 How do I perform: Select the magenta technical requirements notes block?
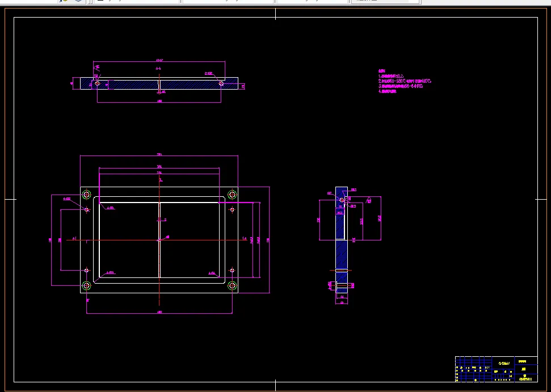tap(405, 81)
